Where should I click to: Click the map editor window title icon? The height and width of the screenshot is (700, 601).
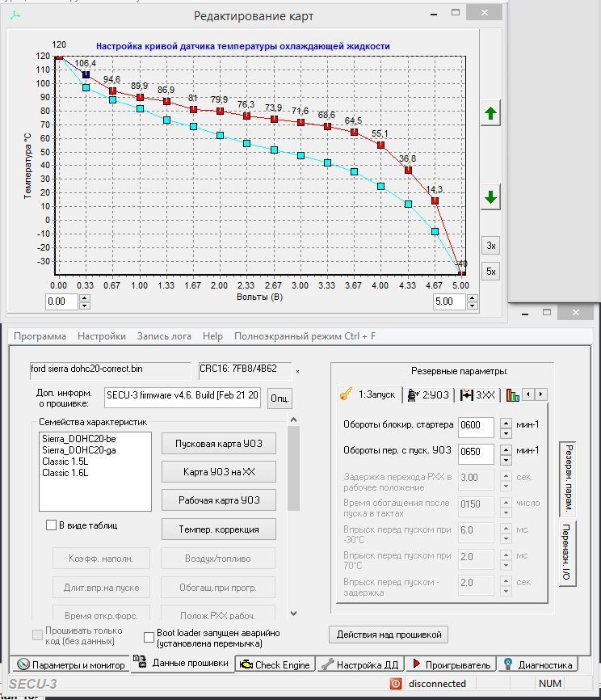click(16, 15)
